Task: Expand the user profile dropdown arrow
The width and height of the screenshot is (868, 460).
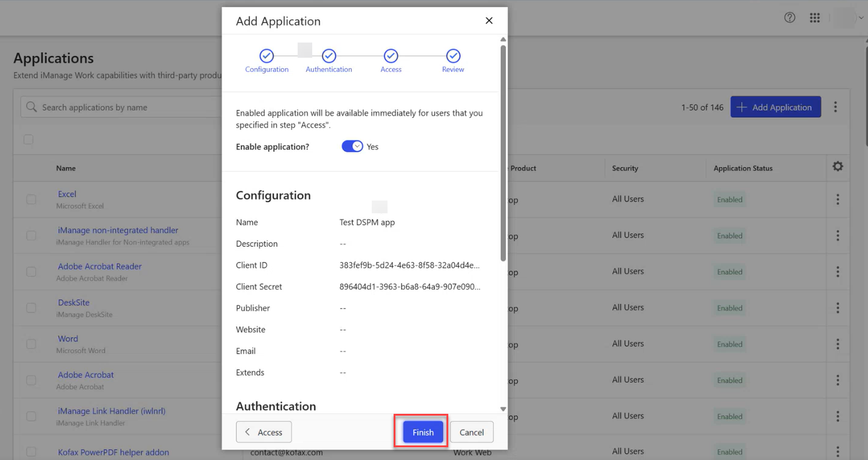Action: [x=861, y=18]
